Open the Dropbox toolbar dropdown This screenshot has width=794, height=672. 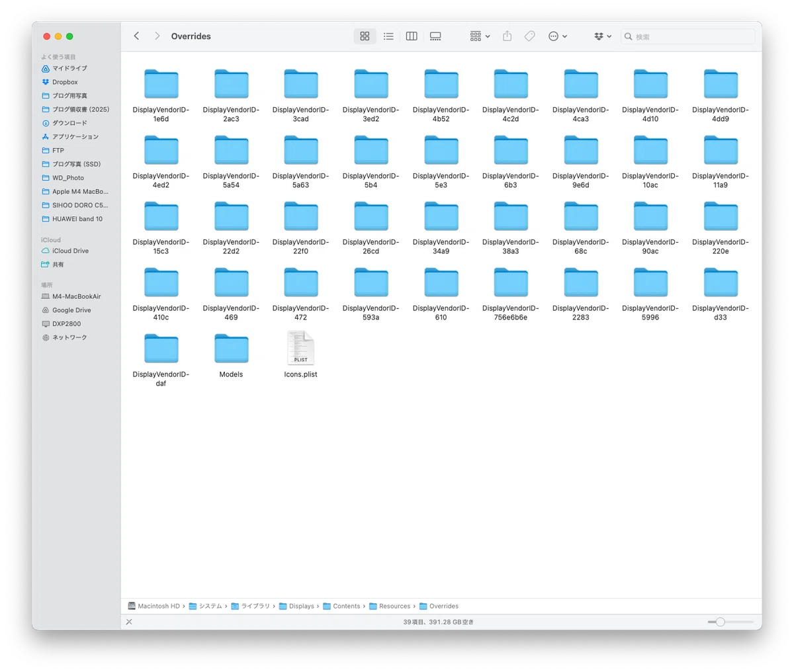point(603,36)
